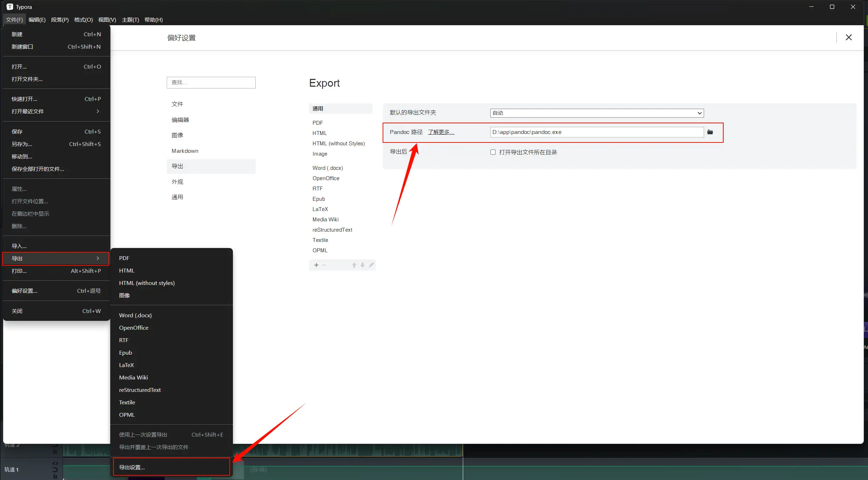Click the move up arrow icon
Viewport: 868px width, 480px height.
tap(354, 265)
